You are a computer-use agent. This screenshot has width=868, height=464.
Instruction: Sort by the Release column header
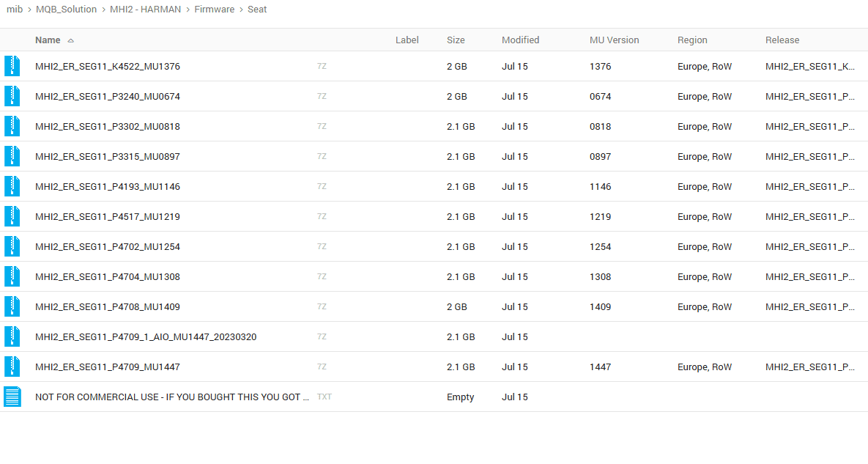[782, 40]
